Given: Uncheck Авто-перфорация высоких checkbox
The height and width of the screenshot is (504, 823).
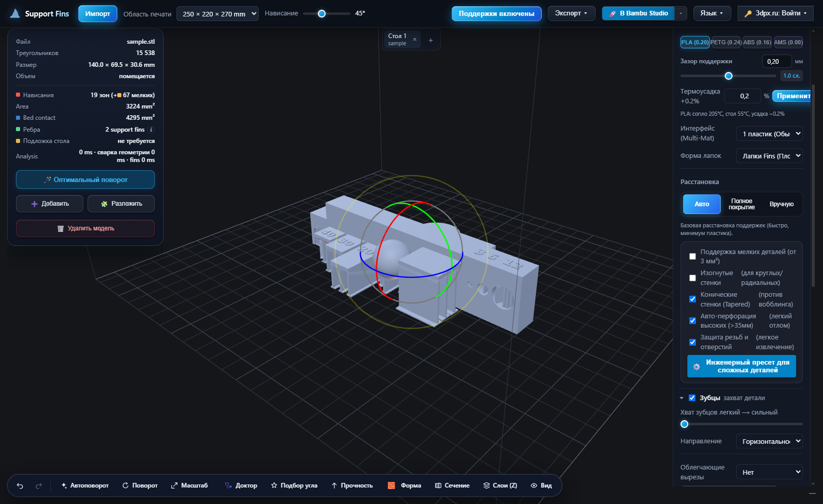Looking at the screenshot, I should [692, 321].
